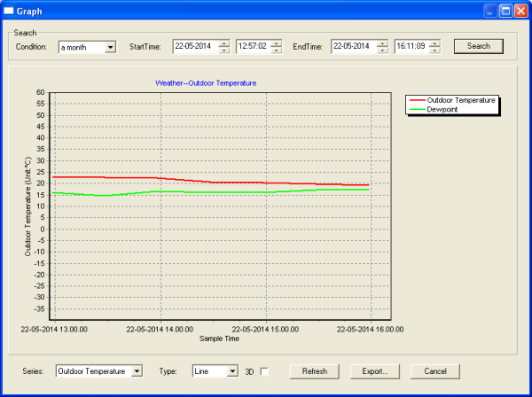Decrease EndTime 16:11:09 with the down arrow
The width and height of the screenshot is (532, 397).
click(x=435, y=51)
